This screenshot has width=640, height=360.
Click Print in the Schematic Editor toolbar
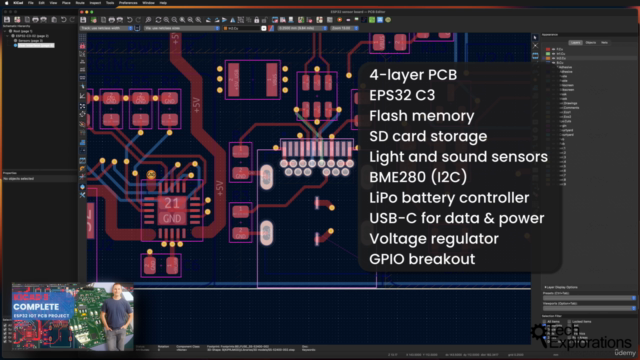[x=36, y=20]
